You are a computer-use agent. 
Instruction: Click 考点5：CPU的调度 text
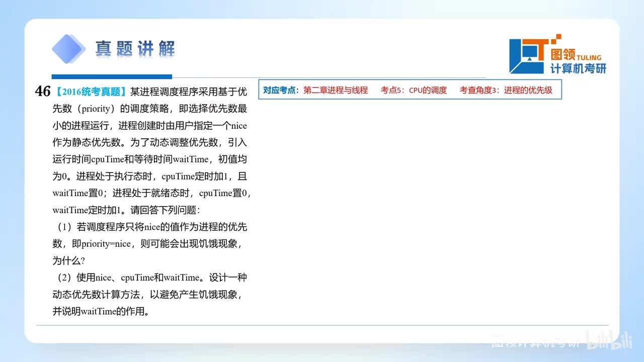point(414,90)
